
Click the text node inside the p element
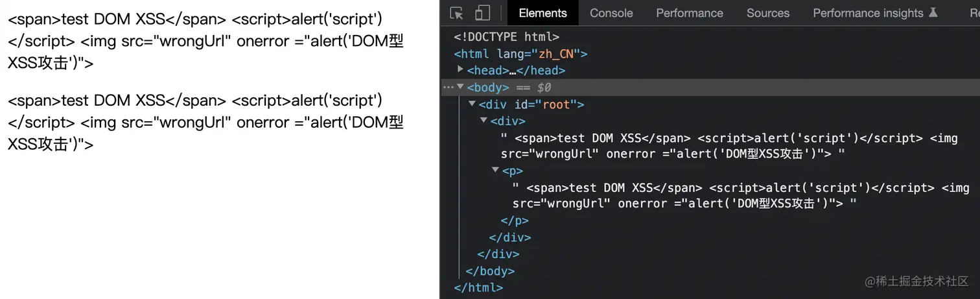coord(741,196)
